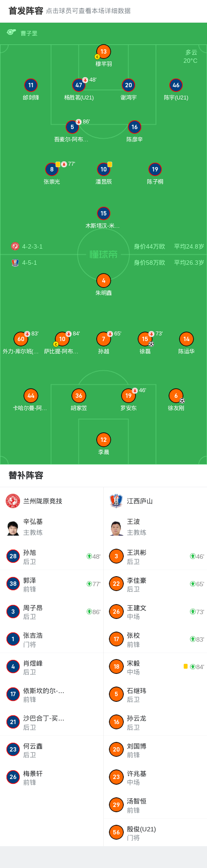Select goalkeeper number 12 李晨 jersey

click(x=103, y=440)
